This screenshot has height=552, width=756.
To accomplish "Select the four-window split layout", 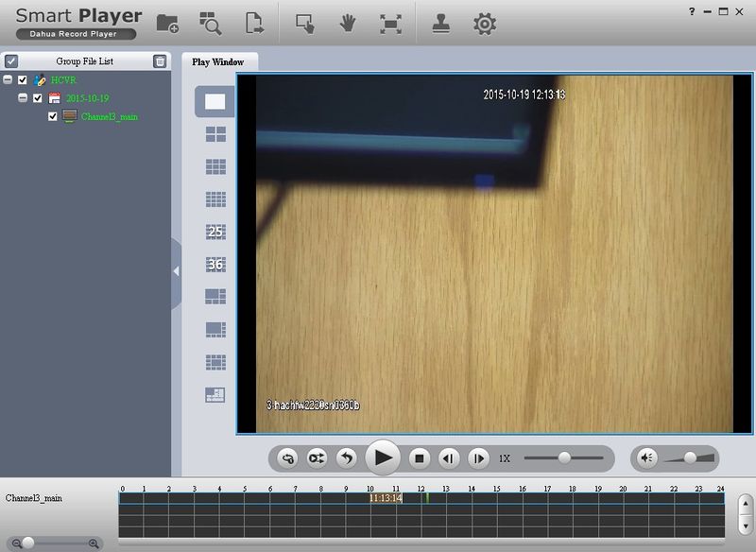I will click(215, 135).
